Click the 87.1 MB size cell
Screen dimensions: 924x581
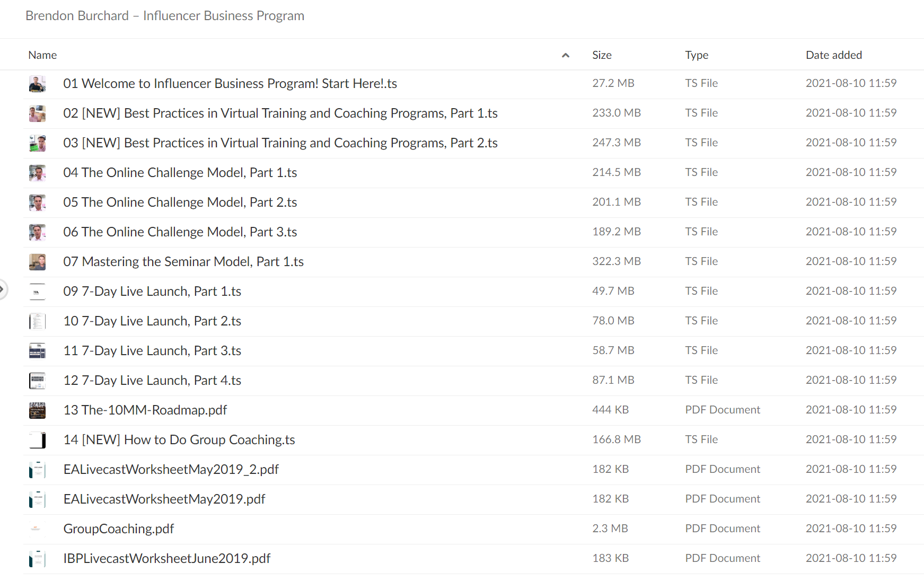click(613, 380)
